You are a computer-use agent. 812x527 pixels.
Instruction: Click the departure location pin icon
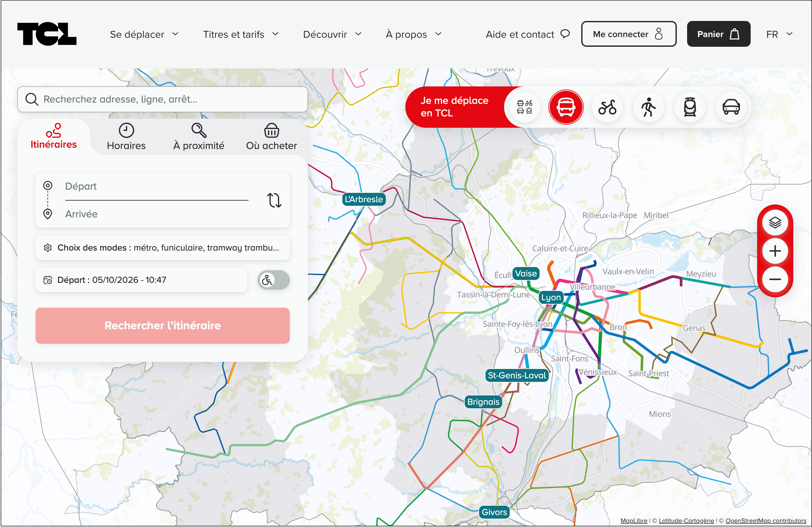tap(47, 185)
